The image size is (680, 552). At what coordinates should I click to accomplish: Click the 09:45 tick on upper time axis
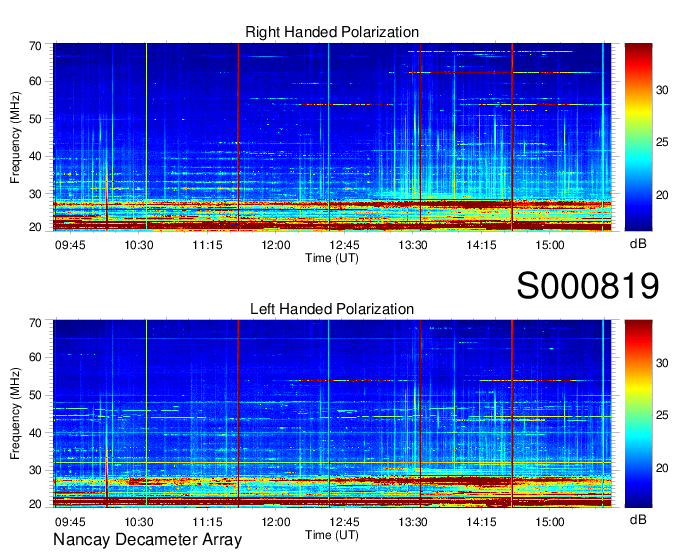[70, 245]
